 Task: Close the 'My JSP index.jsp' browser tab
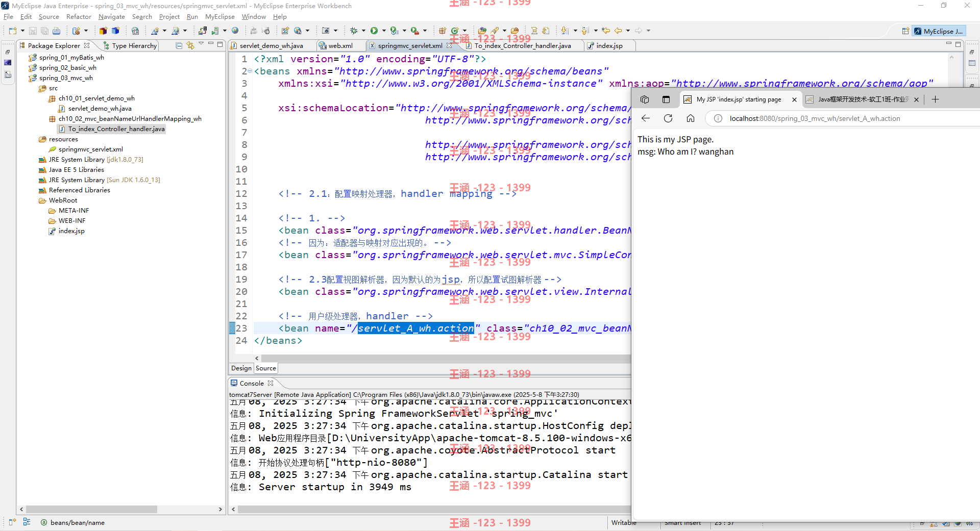pyautogui.click(x=794, y=99)
